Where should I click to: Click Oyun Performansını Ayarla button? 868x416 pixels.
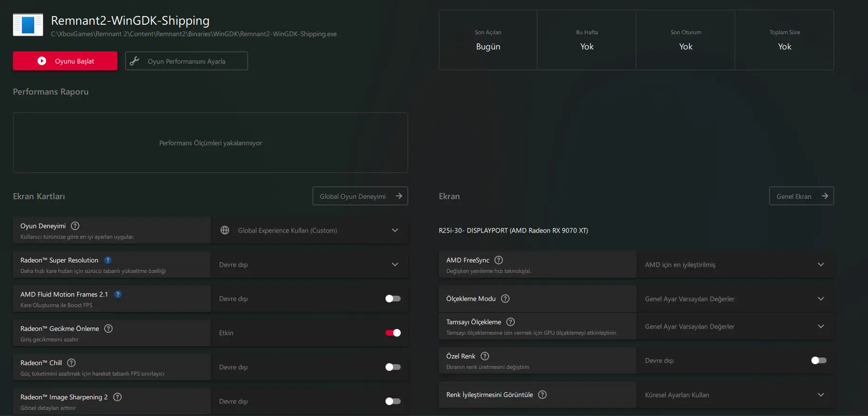[186, 61]
